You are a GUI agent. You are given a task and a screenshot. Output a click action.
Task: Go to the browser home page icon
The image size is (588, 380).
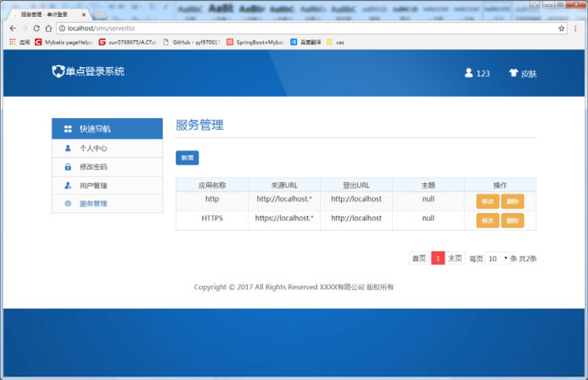tap(48, 28)
